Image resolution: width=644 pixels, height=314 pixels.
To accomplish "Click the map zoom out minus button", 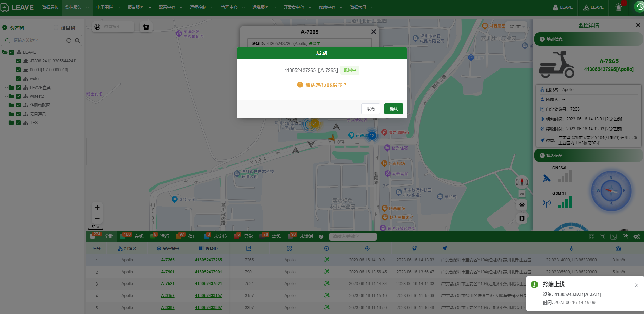I will (97, 218).
